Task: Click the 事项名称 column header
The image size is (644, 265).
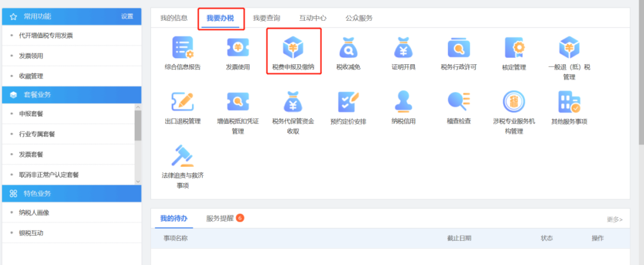Action: click(176, 238)
